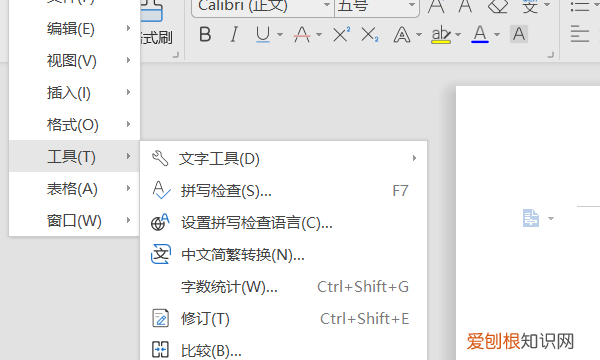Decrease font size
This screenshot has height=360, width=600.
point(465,6)
